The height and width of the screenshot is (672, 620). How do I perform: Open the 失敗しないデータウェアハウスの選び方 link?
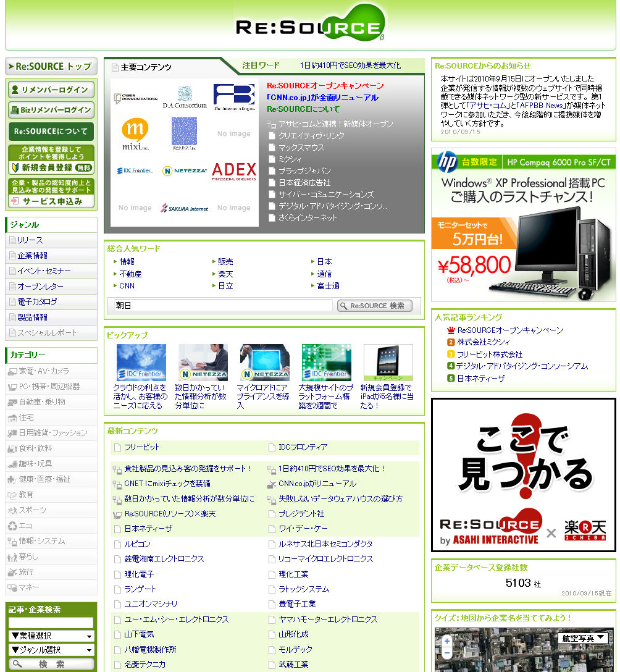tap(341, 499)
